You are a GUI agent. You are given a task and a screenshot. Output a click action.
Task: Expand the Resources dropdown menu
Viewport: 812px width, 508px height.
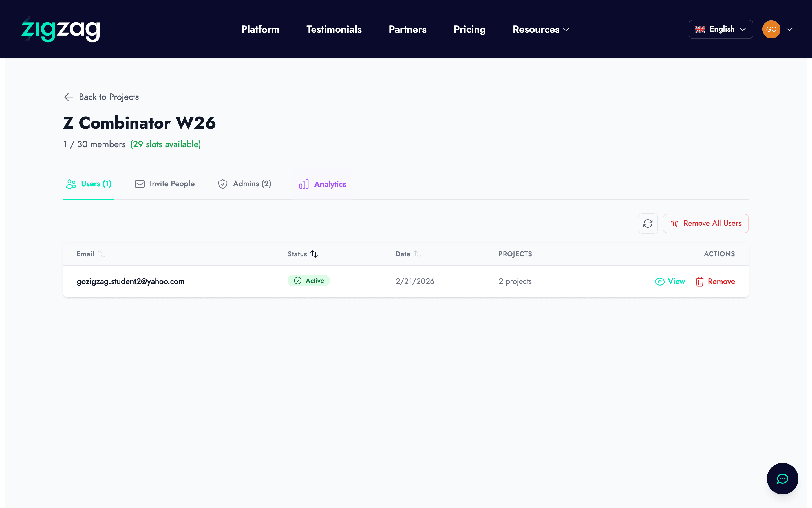[x=541, y=29]
